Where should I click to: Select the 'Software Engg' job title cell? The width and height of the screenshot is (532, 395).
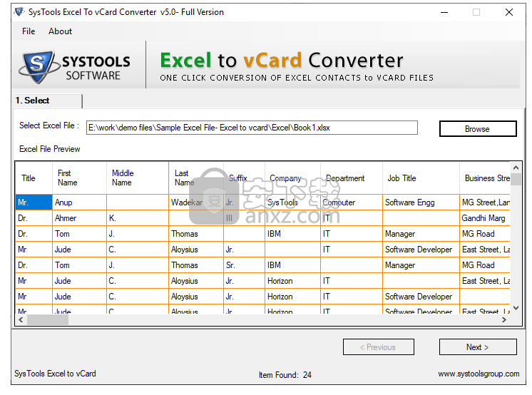[421, 202]
